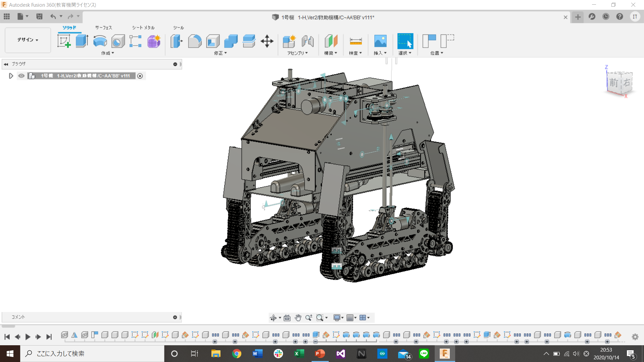Activate the root component radio button
Viewport: 644px width, 362px height.
point(140,76)
